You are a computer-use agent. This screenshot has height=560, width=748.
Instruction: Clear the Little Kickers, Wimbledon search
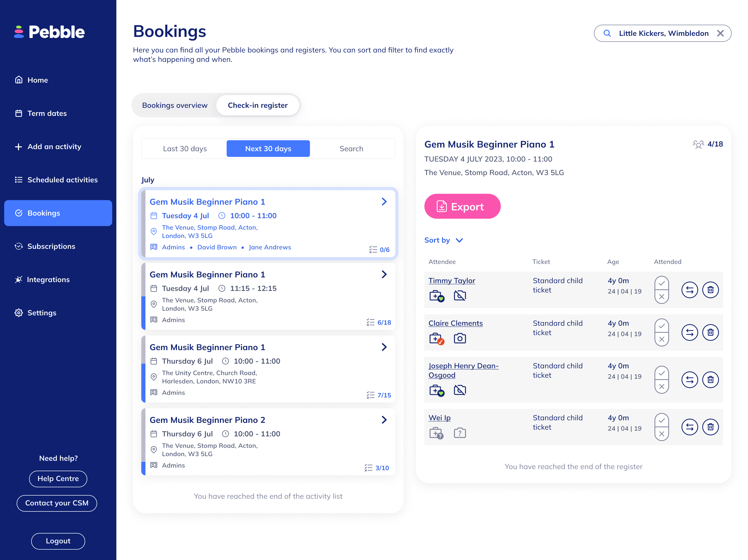tap(720, 33)
